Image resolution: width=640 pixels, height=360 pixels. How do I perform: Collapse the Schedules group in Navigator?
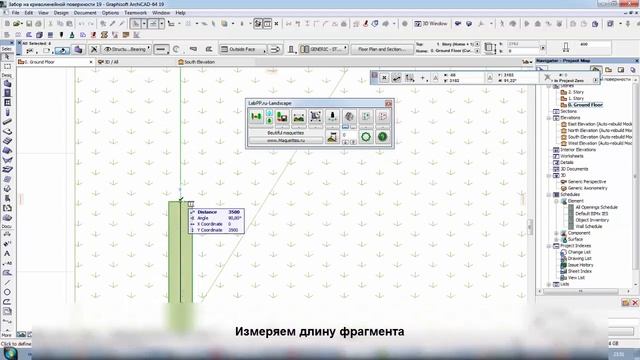pyautogui.click(x=549, y=195)
